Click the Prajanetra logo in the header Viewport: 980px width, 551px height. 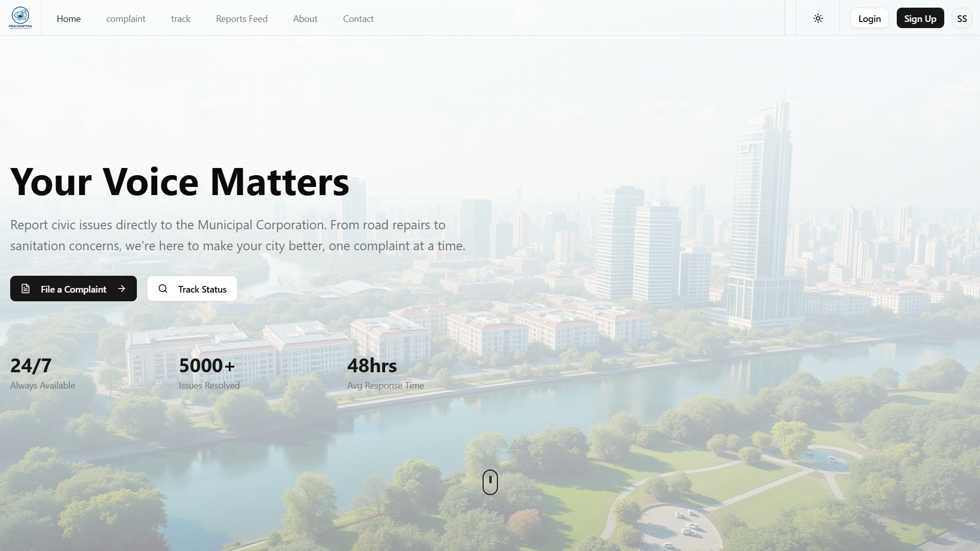click(20, 18)
